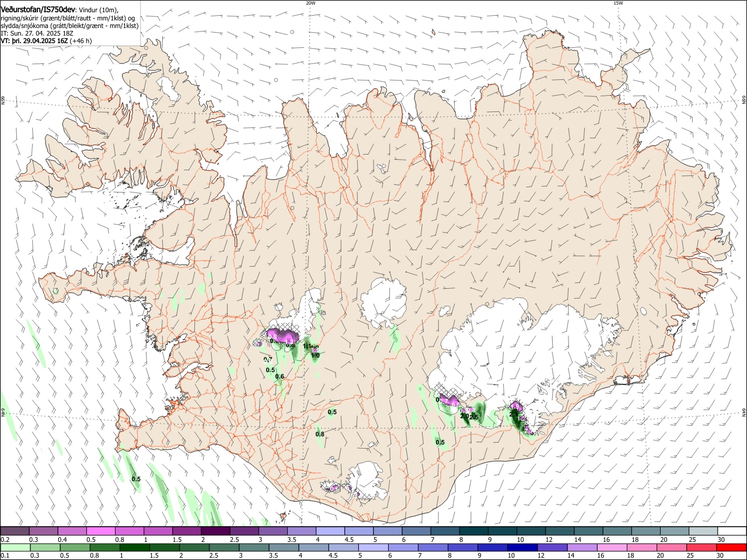This screenshot has height=560, width=747.
Task: Pick the gray snow swatch at 20–25
Action: (673, 531)
